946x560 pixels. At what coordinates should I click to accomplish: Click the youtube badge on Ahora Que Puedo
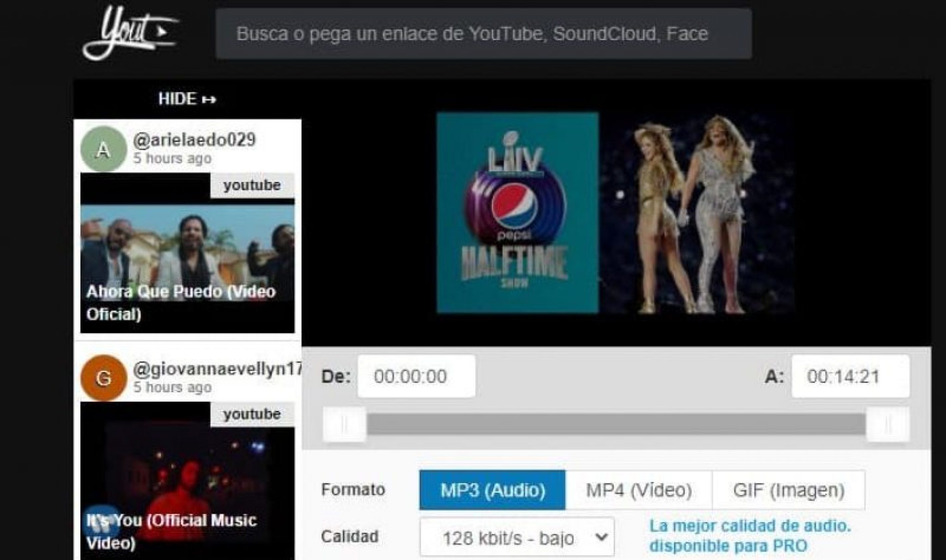[252, 185]
